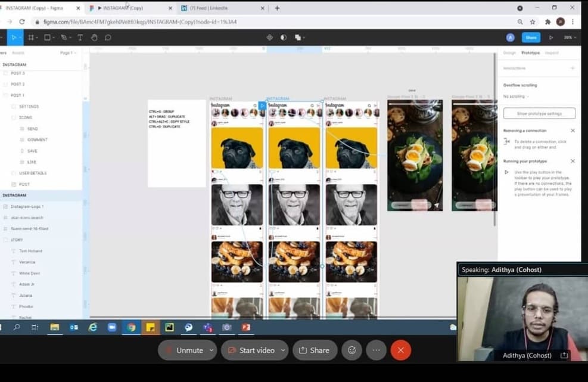The width and height of the screenshot is (588, 382).
Task: Click the blue Share button in Figma
Action: (x=531, y=38)
